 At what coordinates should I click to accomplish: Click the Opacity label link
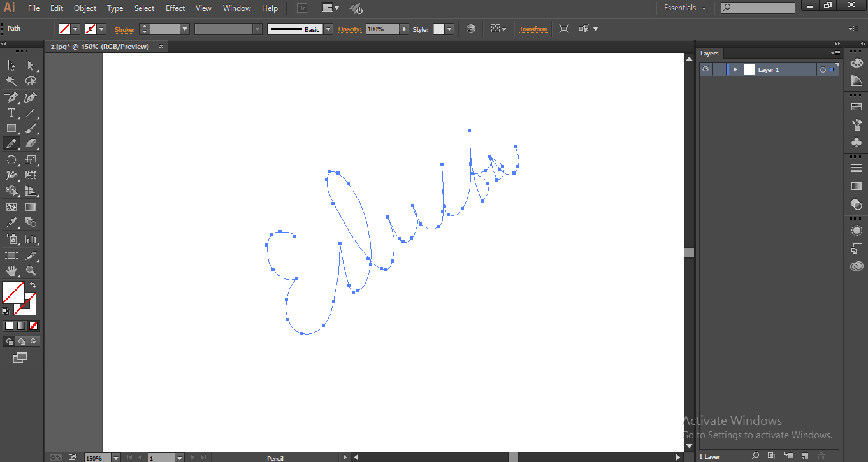(350, 29)
